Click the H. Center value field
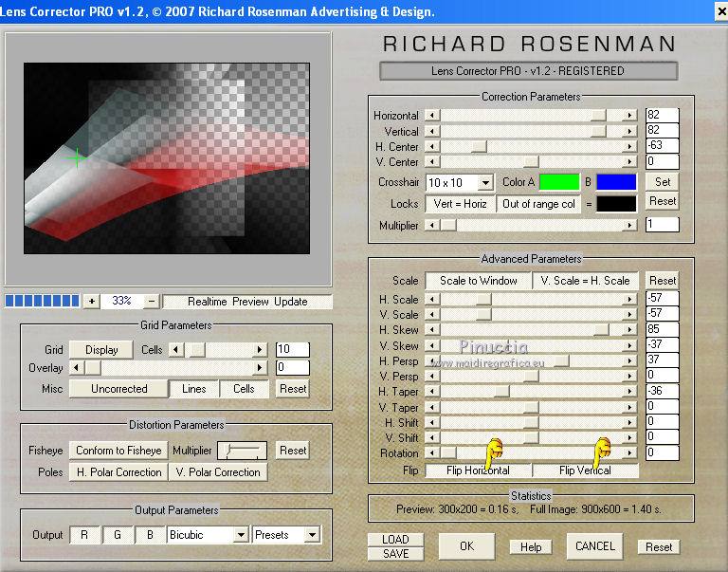This screenshot has width=728, height=572. coord(662,146)
